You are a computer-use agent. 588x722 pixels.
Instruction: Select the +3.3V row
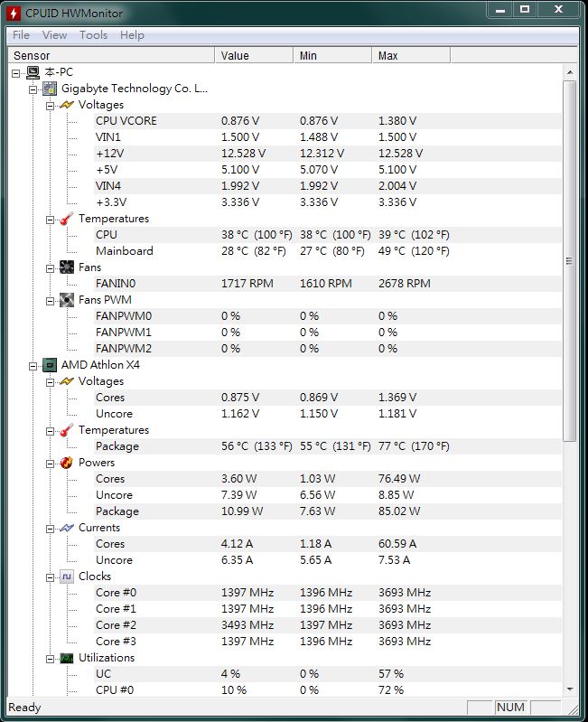click(x=328, y=202)
